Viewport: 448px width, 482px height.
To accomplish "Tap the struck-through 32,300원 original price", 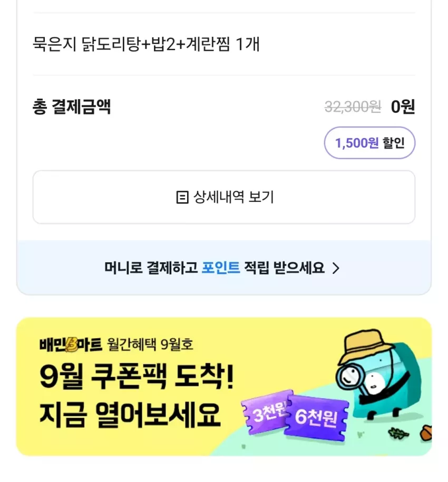I will 353,107.
